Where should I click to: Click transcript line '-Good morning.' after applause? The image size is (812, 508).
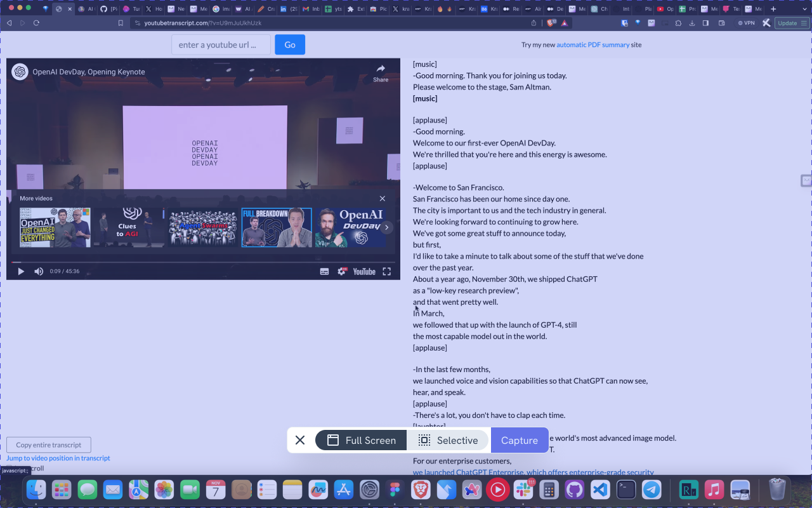coord(439,132)
